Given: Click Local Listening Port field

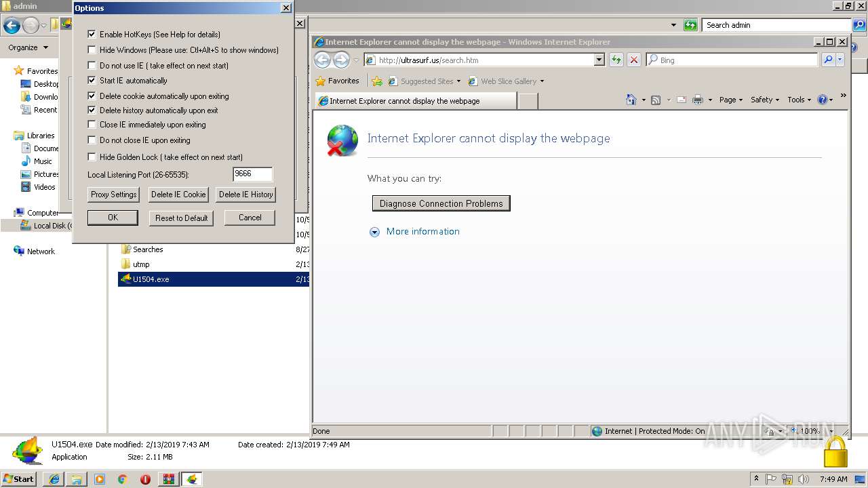Looking at the screenshot, I should pyautogui.click(x=252, y=174).
